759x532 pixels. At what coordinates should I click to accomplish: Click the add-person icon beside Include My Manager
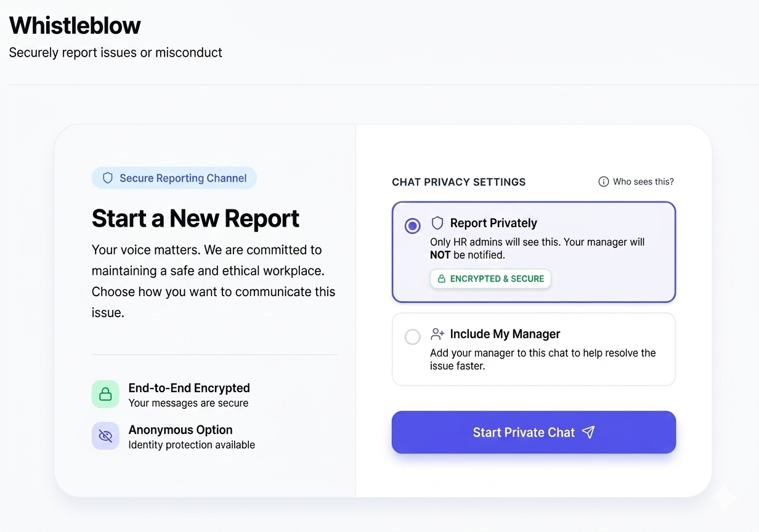click(x=437, y=334)
